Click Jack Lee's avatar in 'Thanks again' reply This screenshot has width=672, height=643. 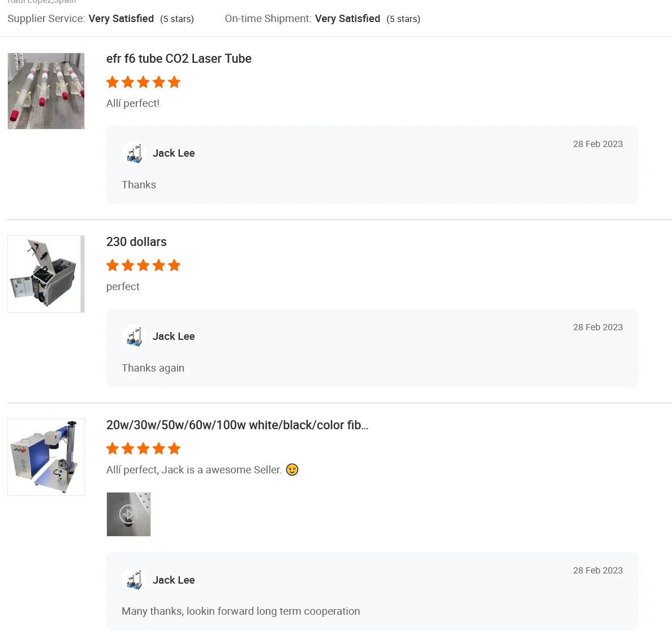[134, 336]
